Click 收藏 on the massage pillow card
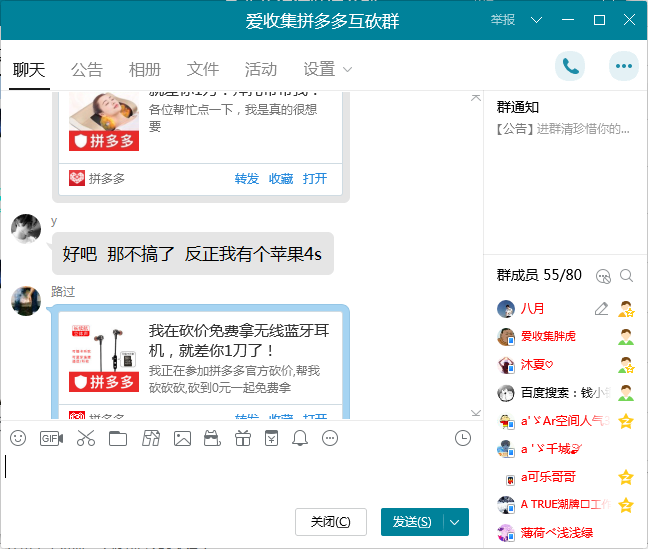648x549 pixels. 281,179
